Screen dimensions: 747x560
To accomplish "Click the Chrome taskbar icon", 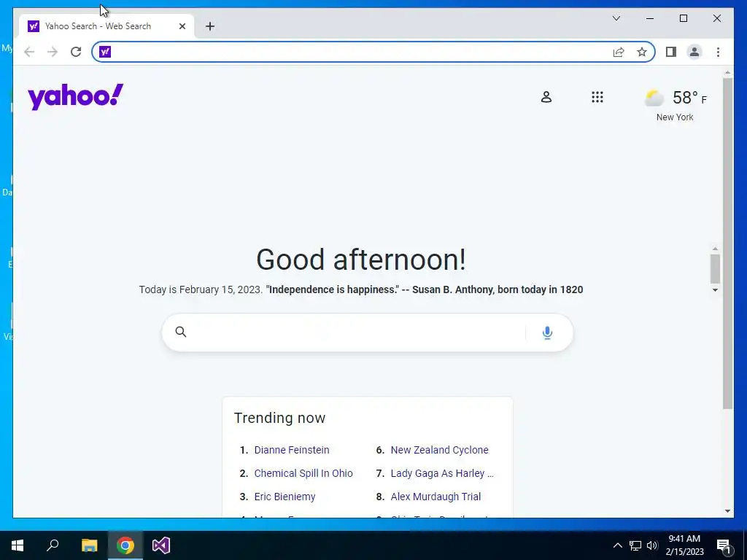I will click(x=125, y=545).
